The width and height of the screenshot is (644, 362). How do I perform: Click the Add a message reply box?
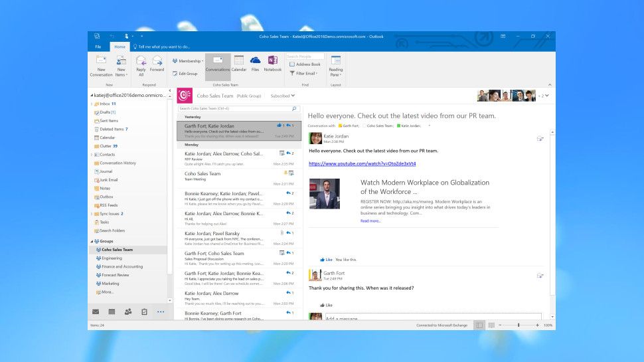(x=434, y=317)
